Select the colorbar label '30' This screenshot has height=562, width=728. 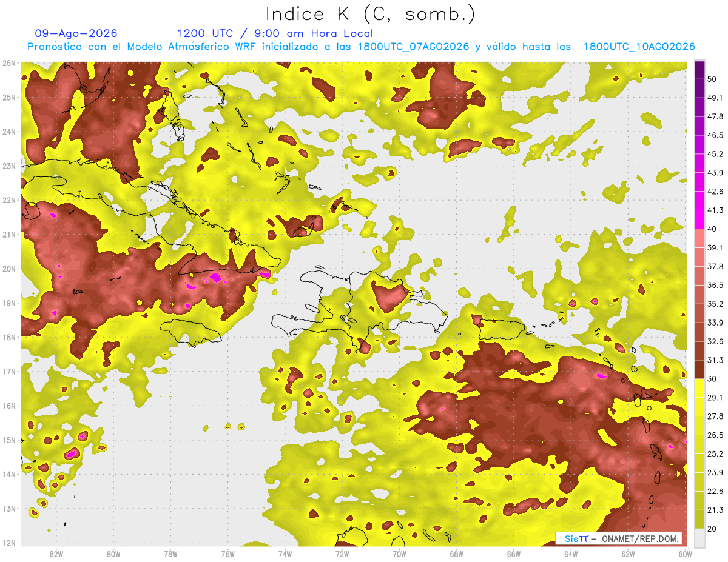[712, 379]
